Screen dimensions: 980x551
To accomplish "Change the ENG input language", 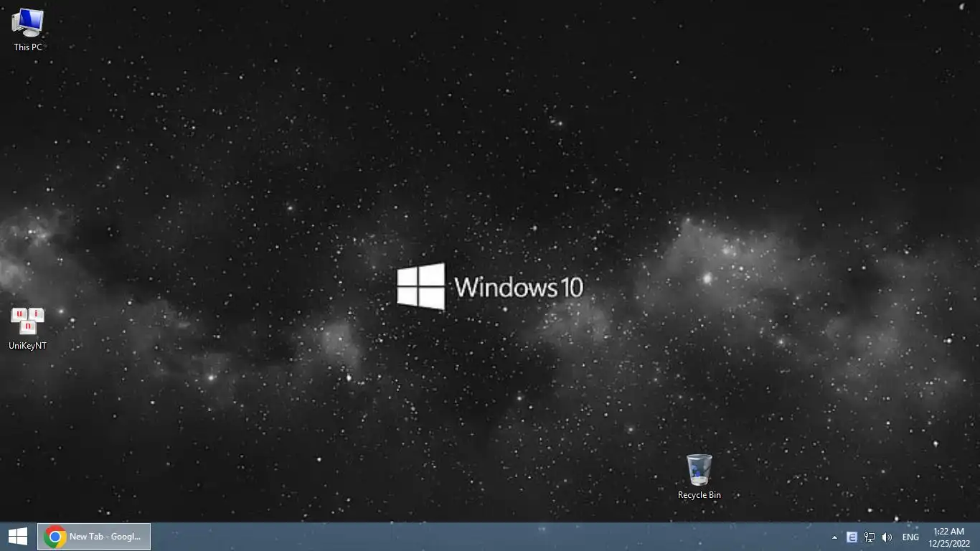I will point(910,537).
